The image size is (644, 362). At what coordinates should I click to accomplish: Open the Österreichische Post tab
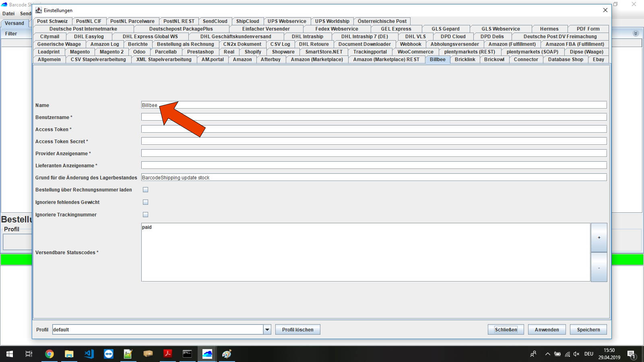coord(382,21)
